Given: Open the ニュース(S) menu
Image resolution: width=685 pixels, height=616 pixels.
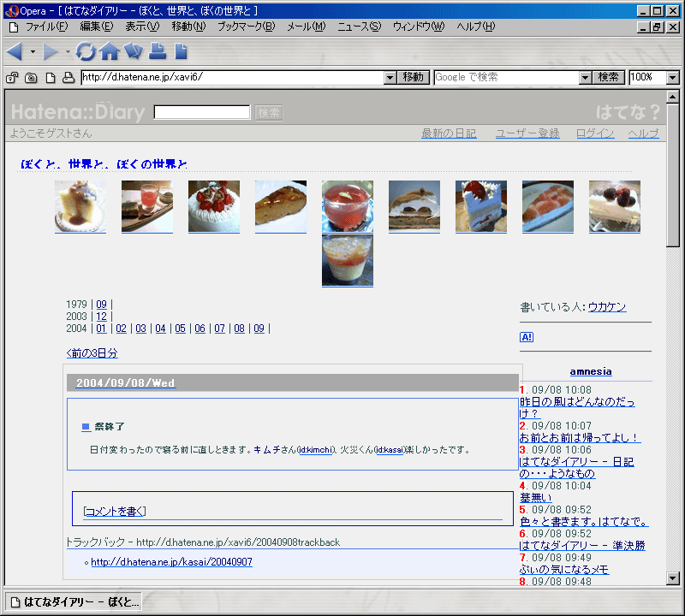Looking at the screenshot, I should (359, 27).
